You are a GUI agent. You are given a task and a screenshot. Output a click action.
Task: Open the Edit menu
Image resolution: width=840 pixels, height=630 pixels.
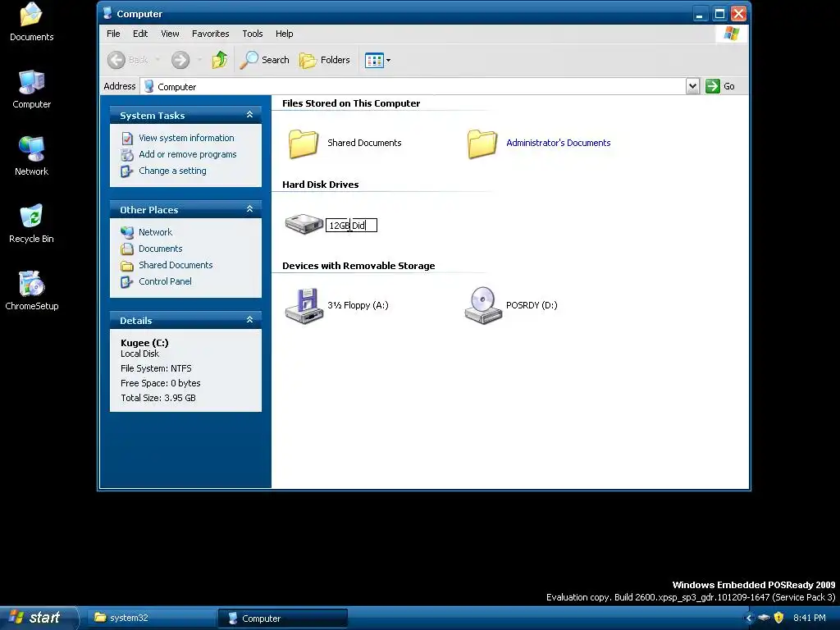tap(140, 34)
